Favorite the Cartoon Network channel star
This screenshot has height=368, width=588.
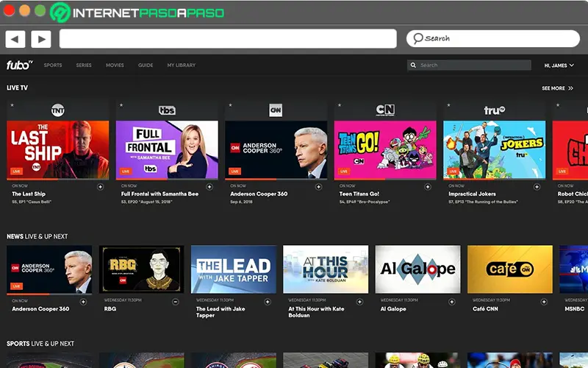[340, 105]
